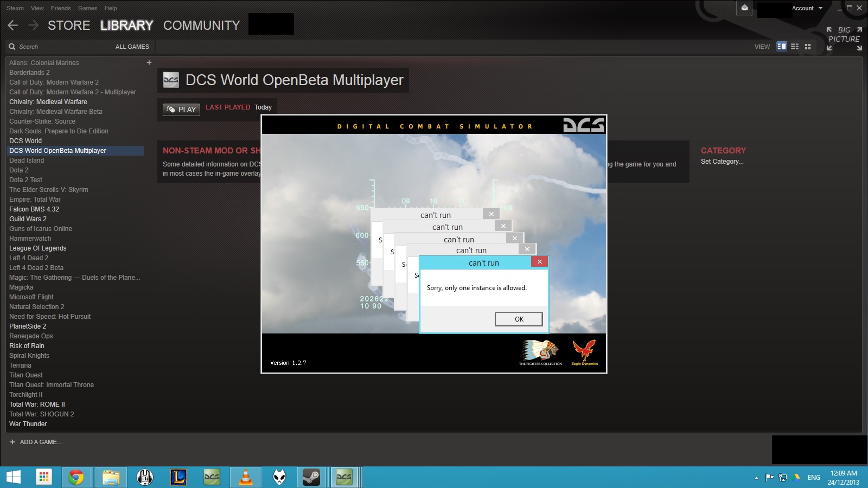Open the Games menu
The width and height of the screenshot is (868, 488).
[88, 8]
